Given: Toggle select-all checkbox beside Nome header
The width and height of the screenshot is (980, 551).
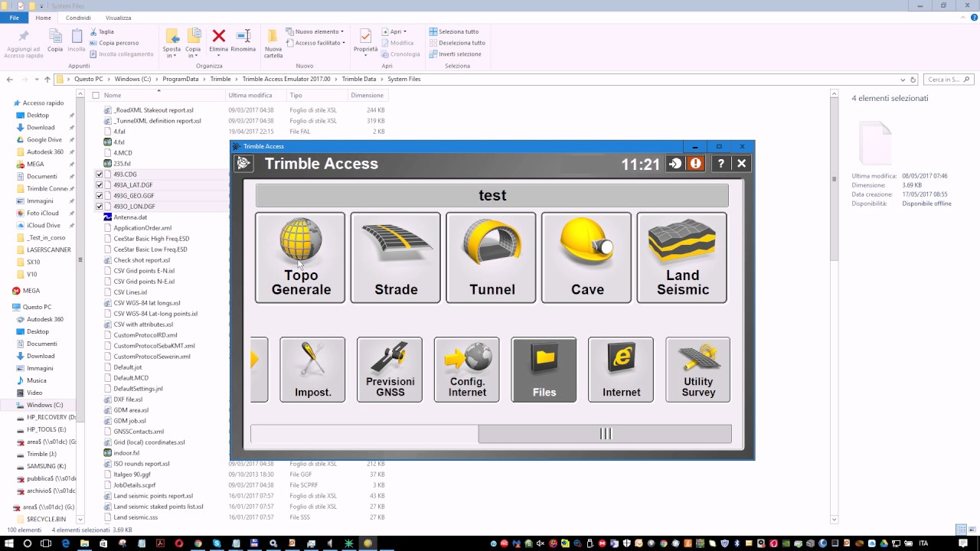Looking at the screenshot, I should (96, 96).
